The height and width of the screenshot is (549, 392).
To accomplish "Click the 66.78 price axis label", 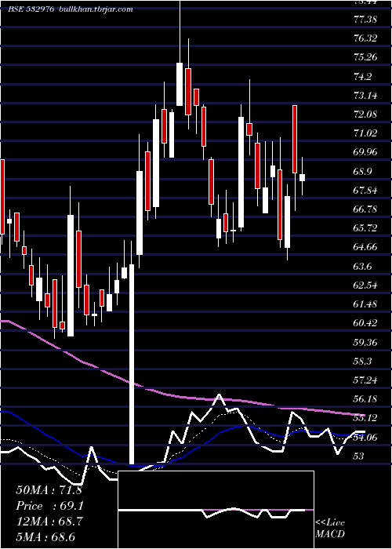I will pos(365,209).
